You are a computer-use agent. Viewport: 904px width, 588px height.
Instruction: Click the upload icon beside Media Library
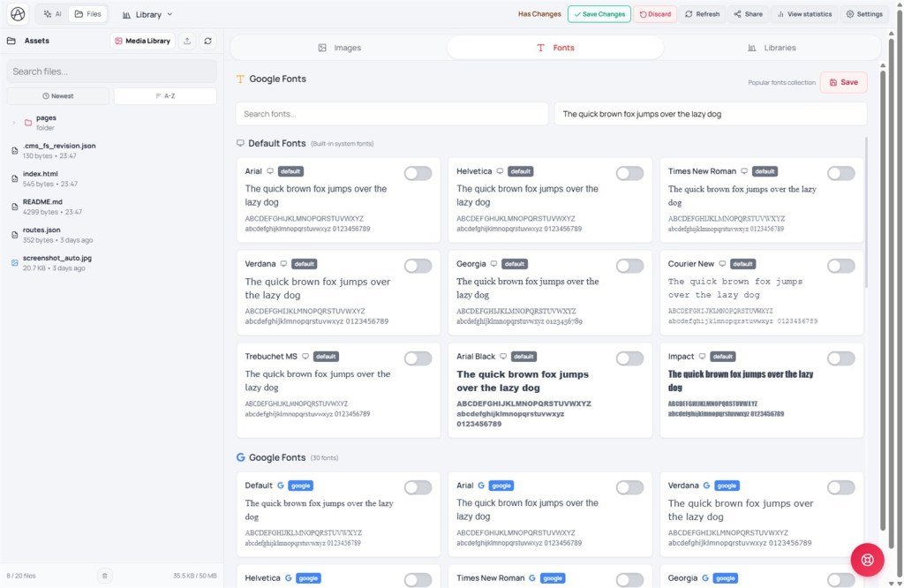187,41
